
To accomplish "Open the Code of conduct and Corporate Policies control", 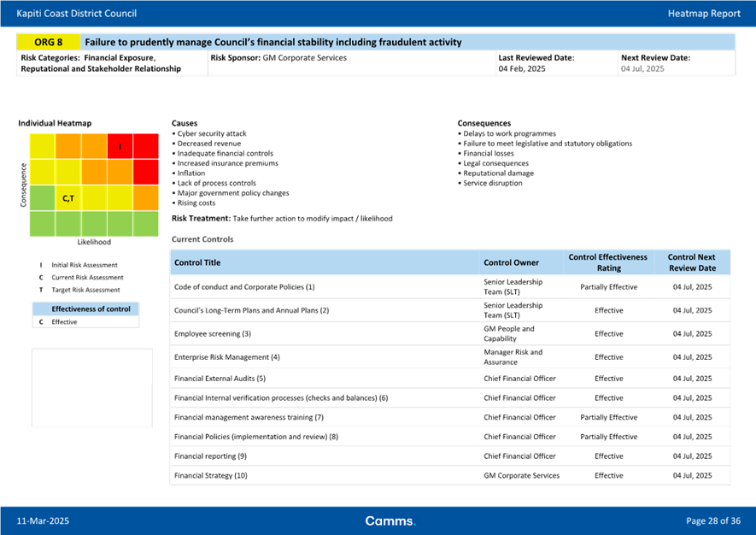I will (244, 287).
